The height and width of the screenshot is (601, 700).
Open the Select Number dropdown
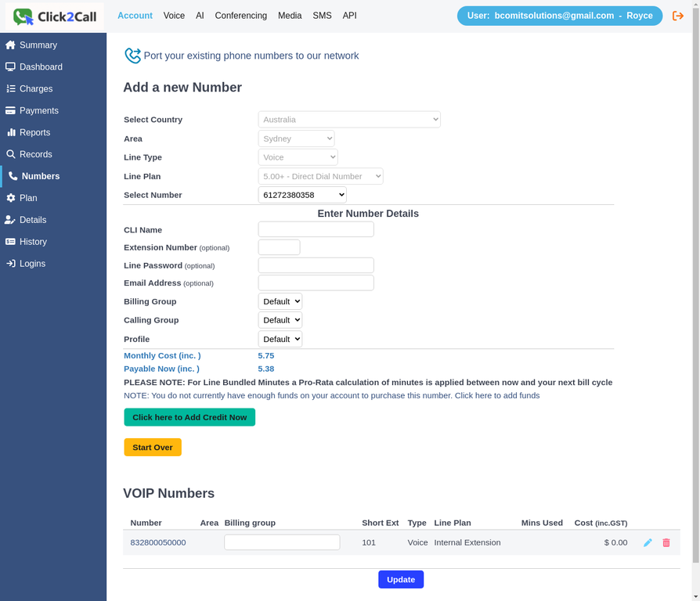[x=302, y=195]
